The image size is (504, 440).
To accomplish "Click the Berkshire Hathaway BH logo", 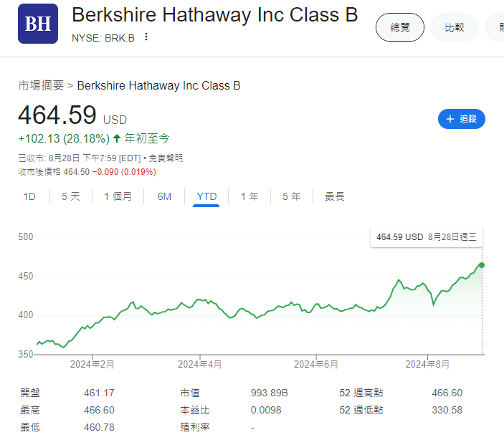I will [x=38, y=24].
